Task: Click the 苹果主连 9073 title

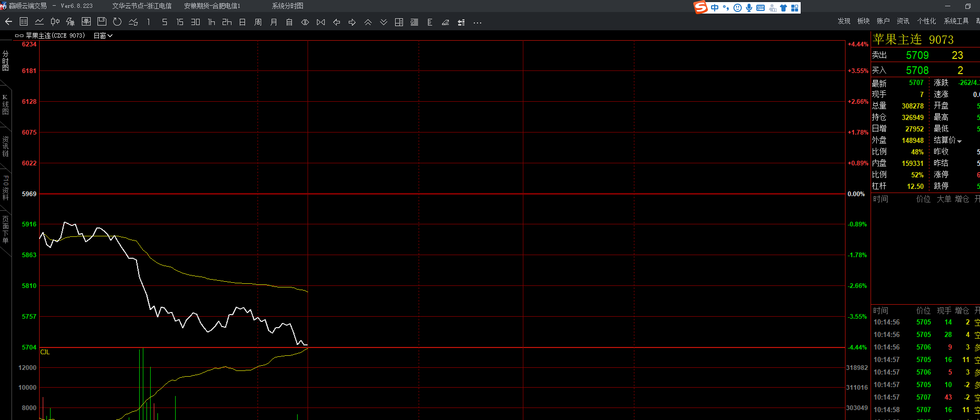Action: pyautogui.click(x=913, y=40)
